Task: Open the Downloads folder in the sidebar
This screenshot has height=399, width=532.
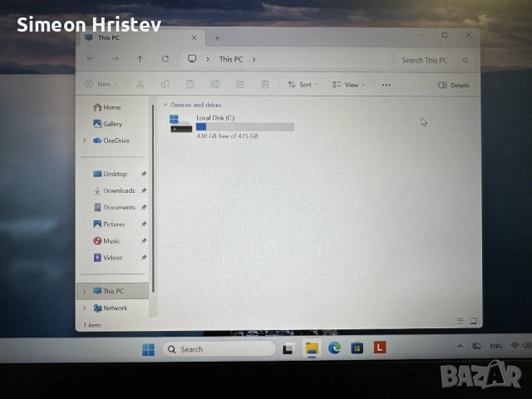Action: tap(119, 190)
